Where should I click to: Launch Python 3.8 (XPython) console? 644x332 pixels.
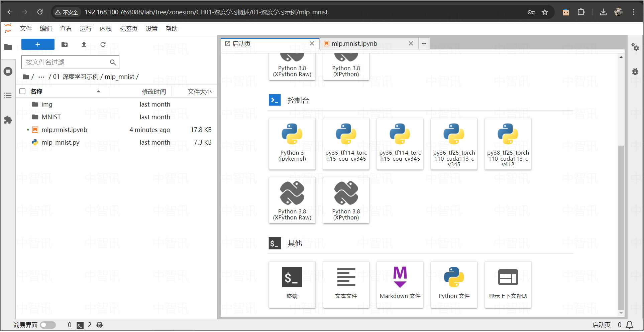coord(346,200)
